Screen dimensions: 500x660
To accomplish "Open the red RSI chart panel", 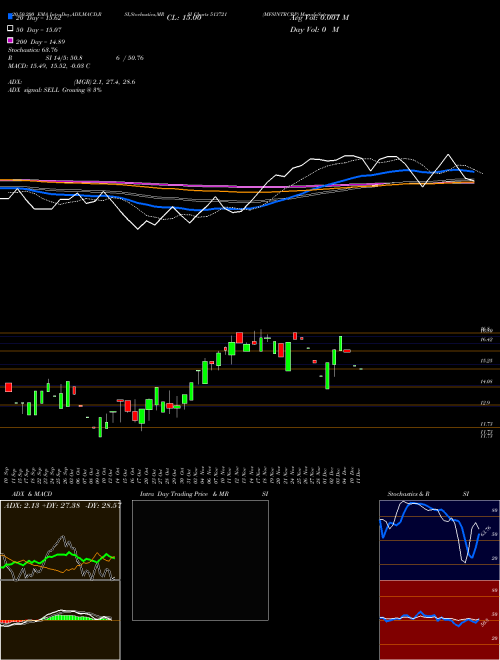I will point(439,620).
